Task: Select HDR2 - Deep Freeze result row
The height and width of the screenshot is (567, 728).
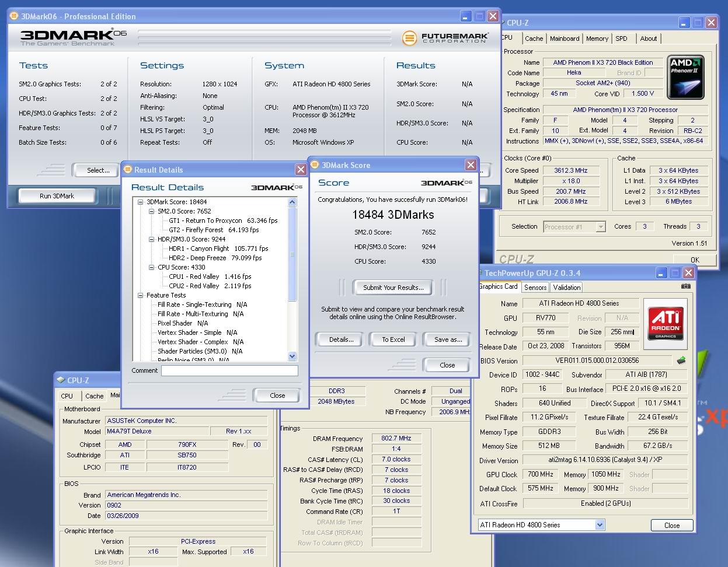Action: [215, 258]
